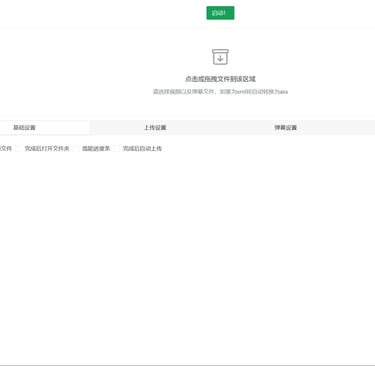Image resolution: width=375 pixels, height=366 pixels.
Task: Check the 完成后自动上传 option
Action: pos(117,149)
